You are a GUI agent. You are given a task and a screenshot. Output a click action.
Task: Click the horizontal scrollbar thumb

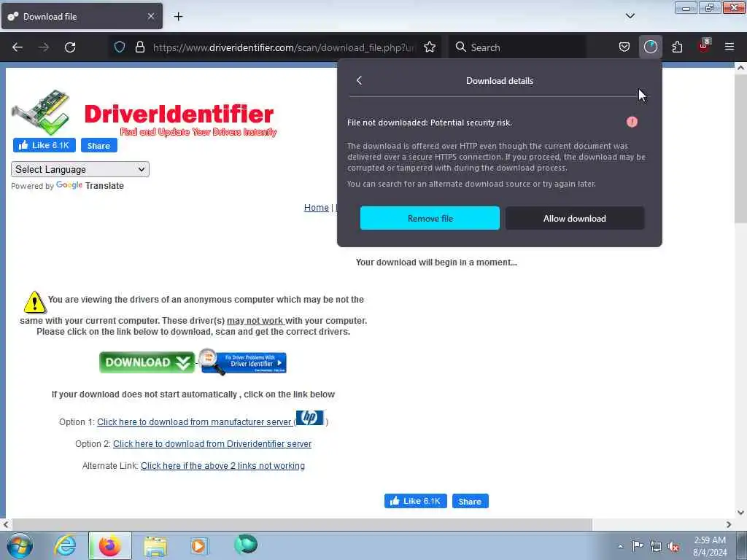[x=301, y=524]
